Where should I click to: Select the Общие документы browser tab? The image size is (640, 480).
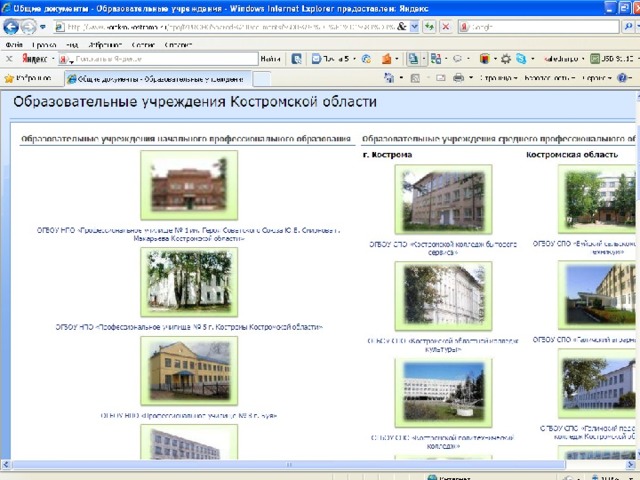158,79
